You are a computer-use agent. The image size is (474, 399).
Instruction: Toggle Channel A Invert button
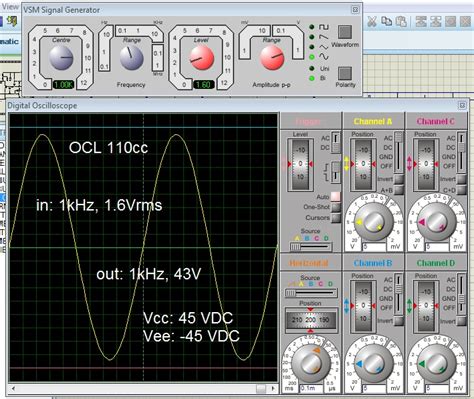point(398,179)
